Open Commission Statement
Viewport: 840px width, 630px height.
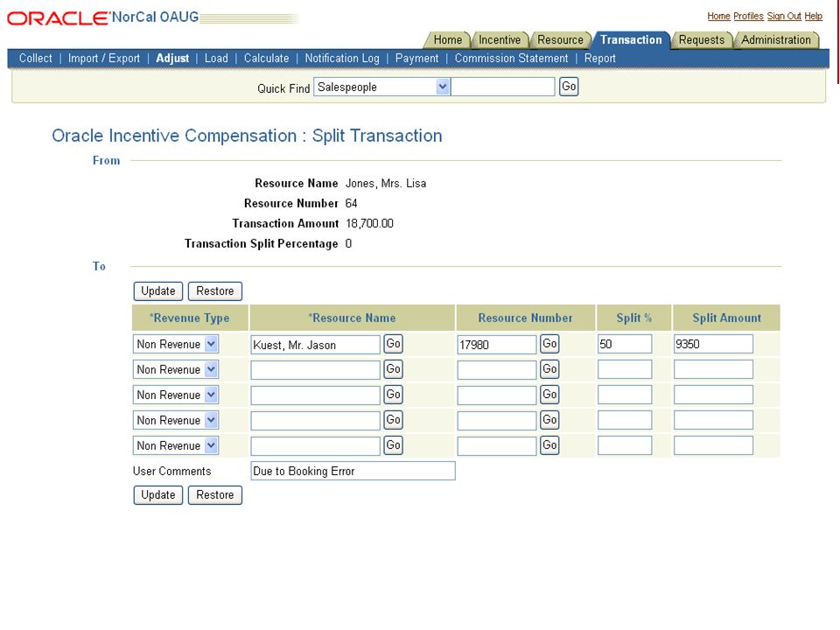click(511, 59)
